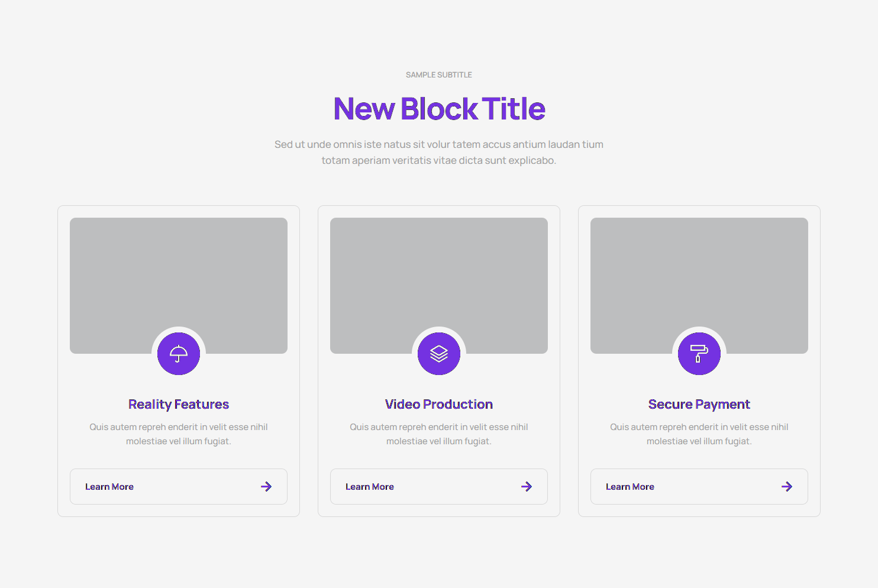The height and width of the screenshot is (588, 878).
Task: Click the Reality Features image placeholder
Action: pyautogui.click(x=179, y=272)
